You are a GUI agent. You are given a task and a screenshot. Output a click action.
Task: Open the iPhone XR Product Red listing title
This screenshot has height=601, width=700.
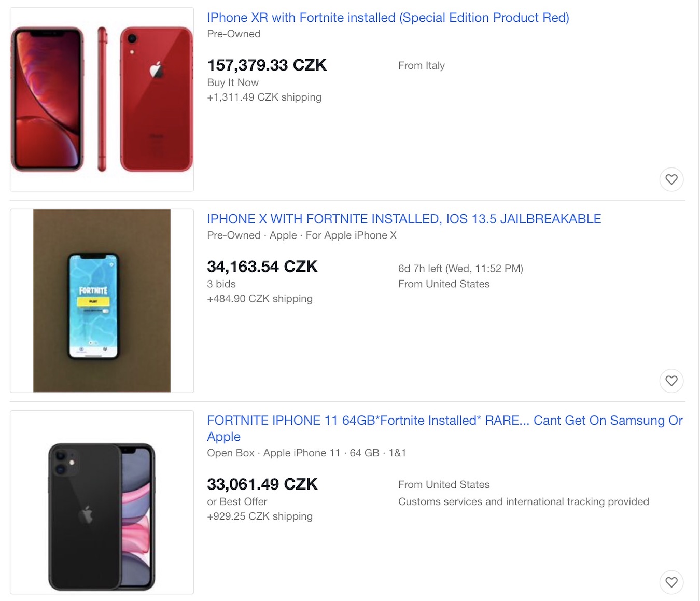pyautogui.click(x=388, y=18)
